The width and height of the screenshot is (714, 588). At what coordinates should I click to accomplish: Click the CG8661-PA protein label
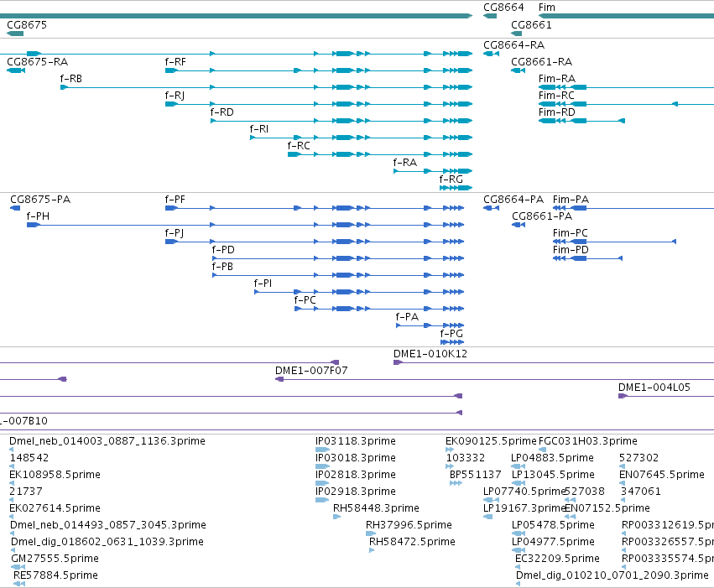click(542, 216)
